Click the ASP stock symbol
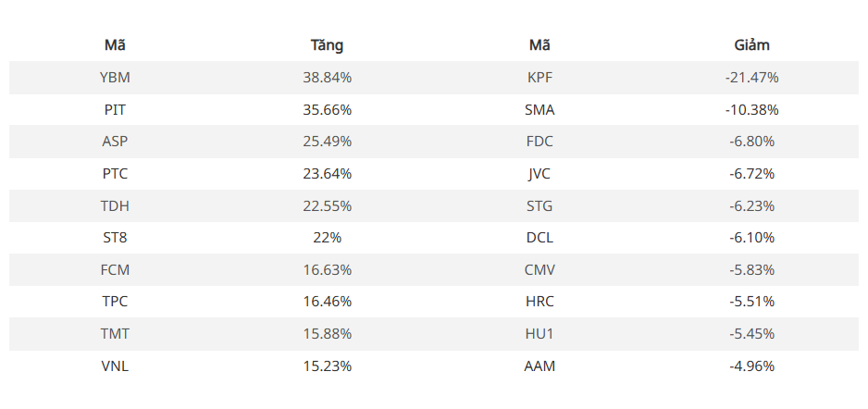This screenshot has height=409, width=868. tap(115, 142)
